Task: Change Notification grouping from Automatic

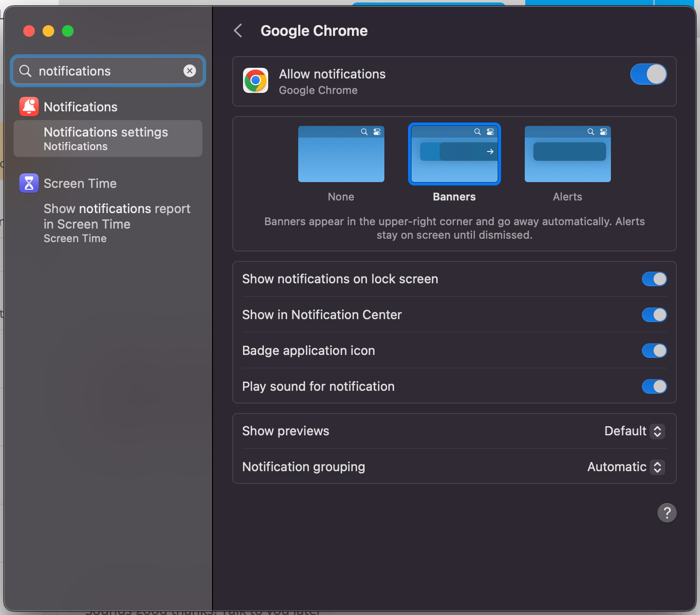Action: pyautogui.click(x=625, y=467)
